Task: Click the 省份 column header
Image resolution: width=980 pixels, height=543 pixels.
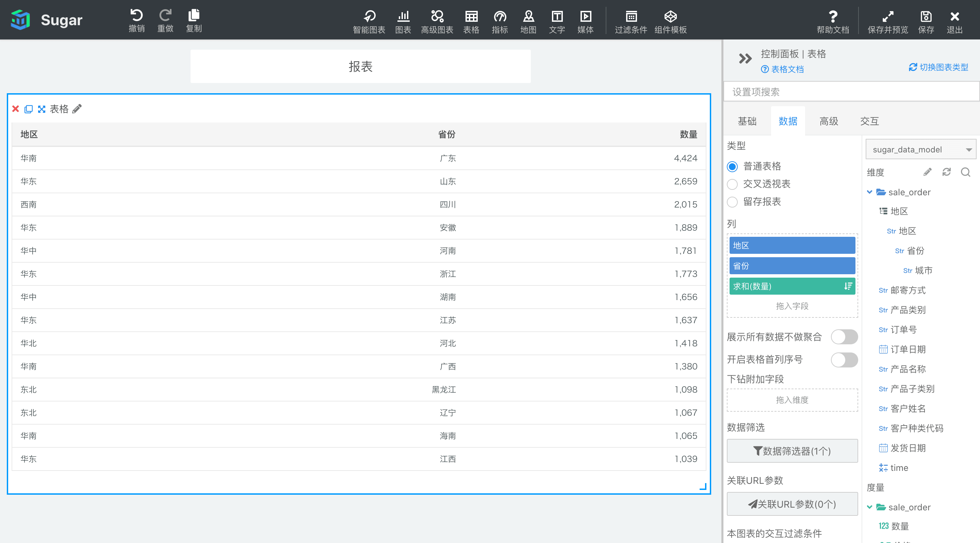Action: point(447,135)
